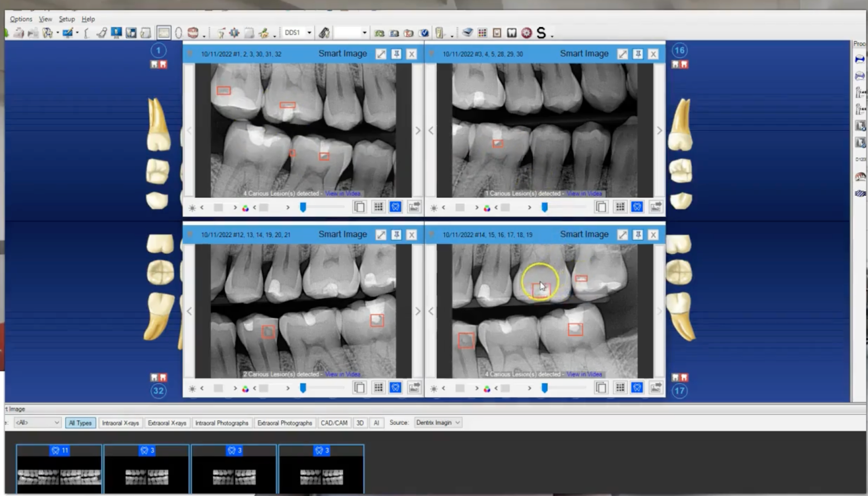Select the CAD/CAM filter tab

point(334,423)
